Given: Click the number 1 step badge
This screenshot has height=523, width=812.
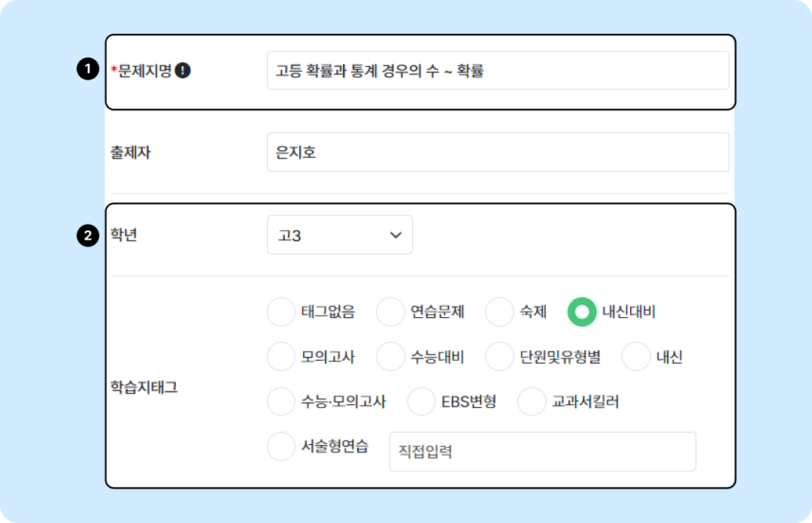Looking at the screenshot, I should (x=88, y=71).
